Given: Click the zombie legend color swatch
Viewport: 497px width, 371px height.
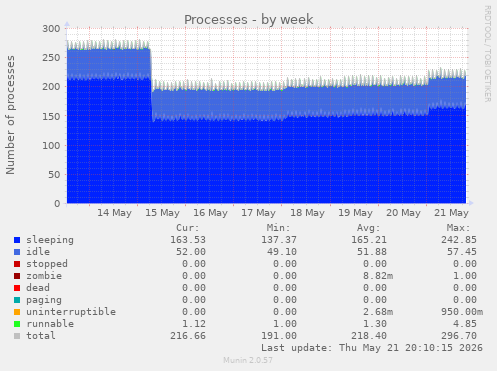Looking at the screenshot, I should coord(17,276).
